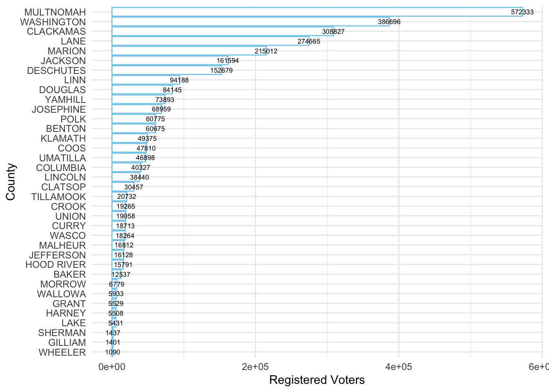Image resolution: width=549 pixels, height=392 pixels.
Task: Click the 4e+05 x-axis tick label
Action: click(399, 367)
